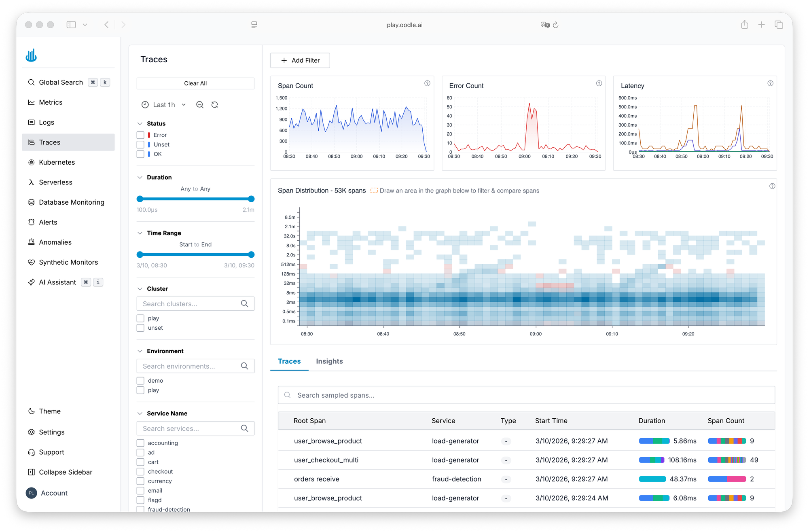The width and height of the screenshot is (809, 532).
Task: Tick the checkout service checkbox
Action: [140, 472]
